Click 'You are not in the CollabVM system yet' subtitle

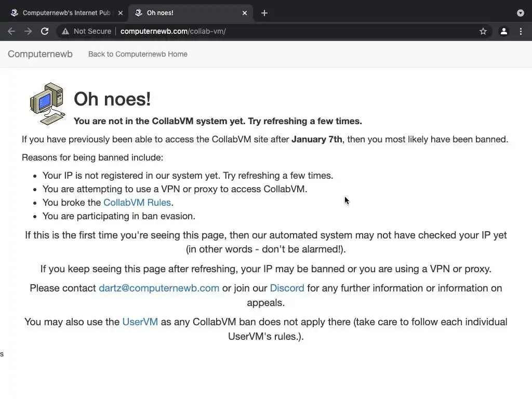click(218, 121)
